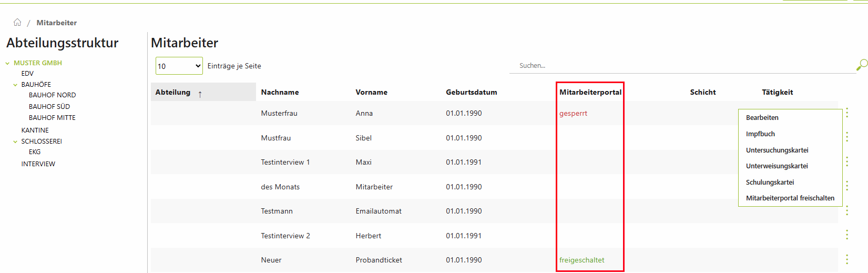Sort by Schicht column header
Screen dimensions: 868x273
click(x=703, y=92)
